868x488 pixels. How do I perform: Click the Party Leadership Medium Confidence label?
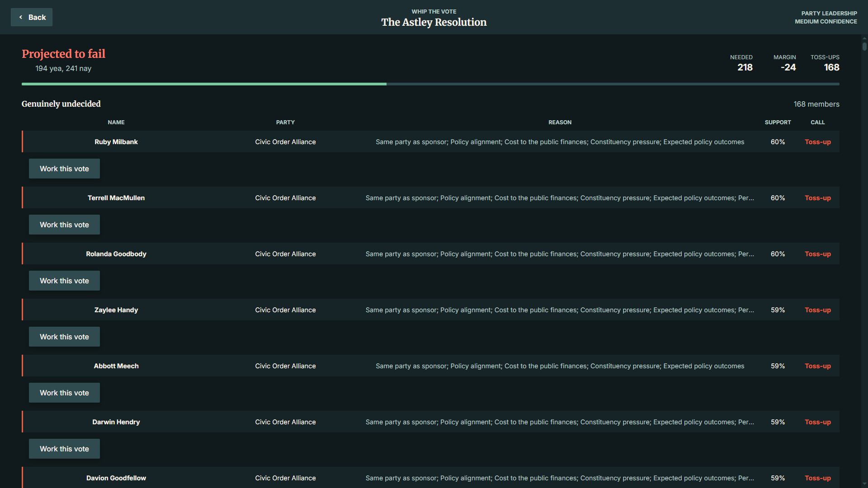[x=826, y=17]
